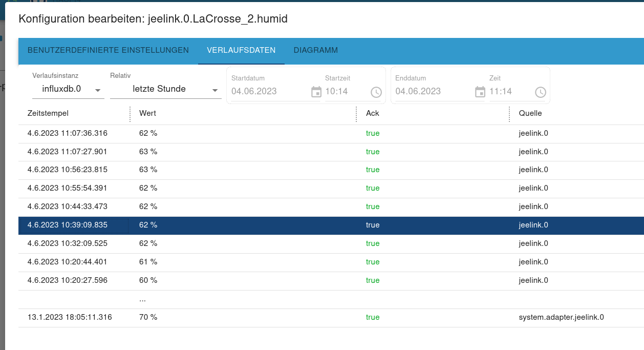Click the column divider before Quelle

tap(509, 114)
